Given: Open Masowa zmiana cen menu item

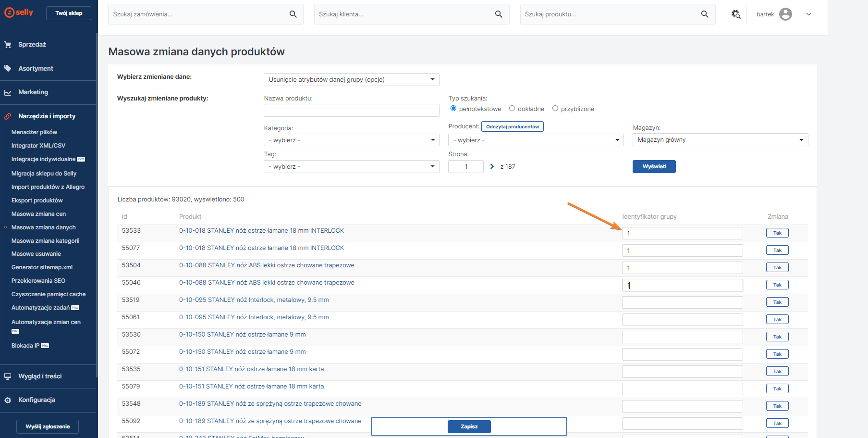Looking at the screenshot, I should coord(38,214).
